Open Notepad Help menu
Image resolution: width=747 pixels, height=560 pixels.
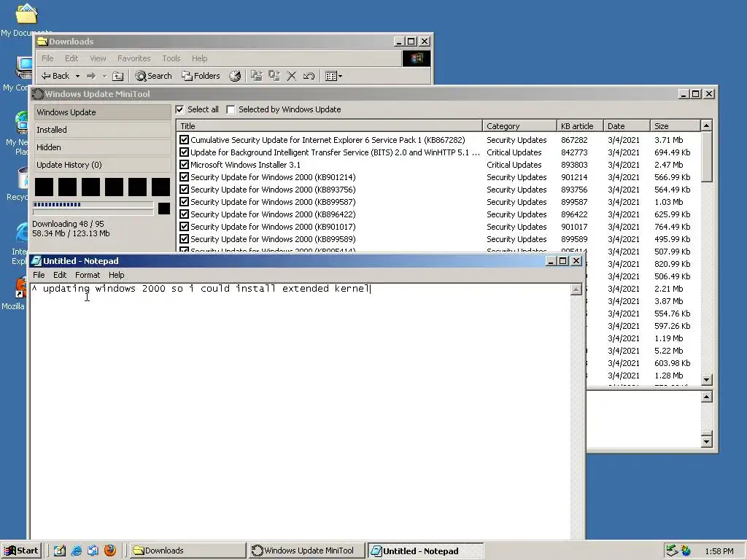tap(116, 275)
